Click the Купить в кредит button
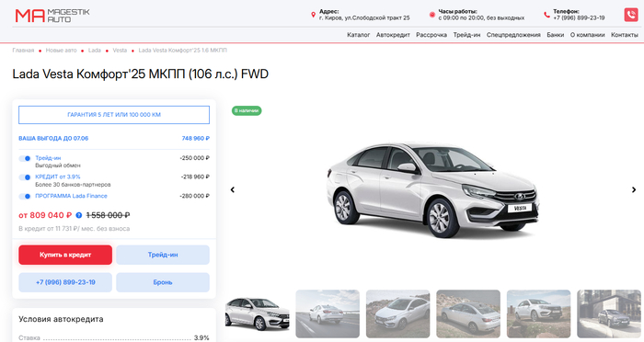Screen dimensions: 644x342 click(x=65, y=255)
